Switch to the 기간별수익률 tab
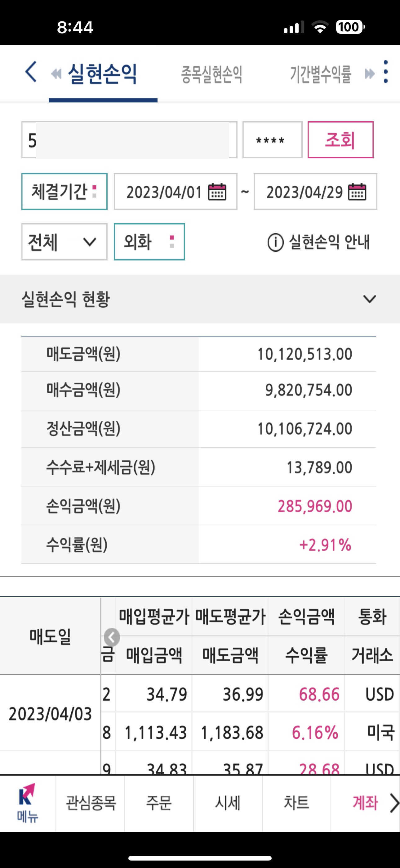The width and height of the screenshot is (400, 868). (321, 74)
